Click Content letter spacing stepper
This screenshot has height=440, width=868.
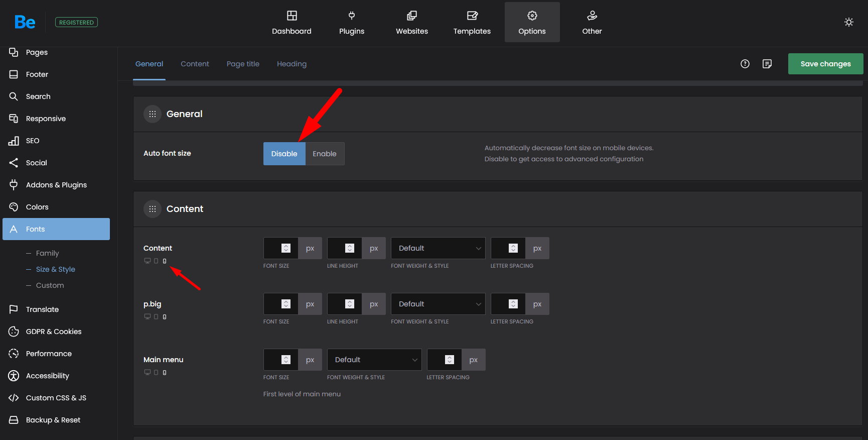tap(513, 248)
